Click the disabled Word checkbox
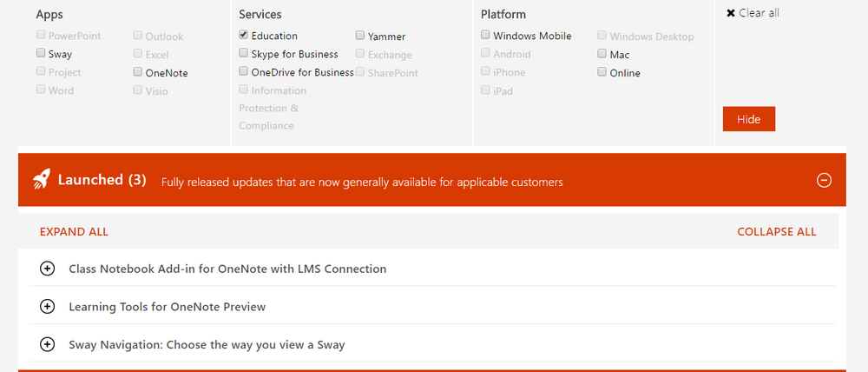Viewport: 868px width, 372px height. [41, 90]
